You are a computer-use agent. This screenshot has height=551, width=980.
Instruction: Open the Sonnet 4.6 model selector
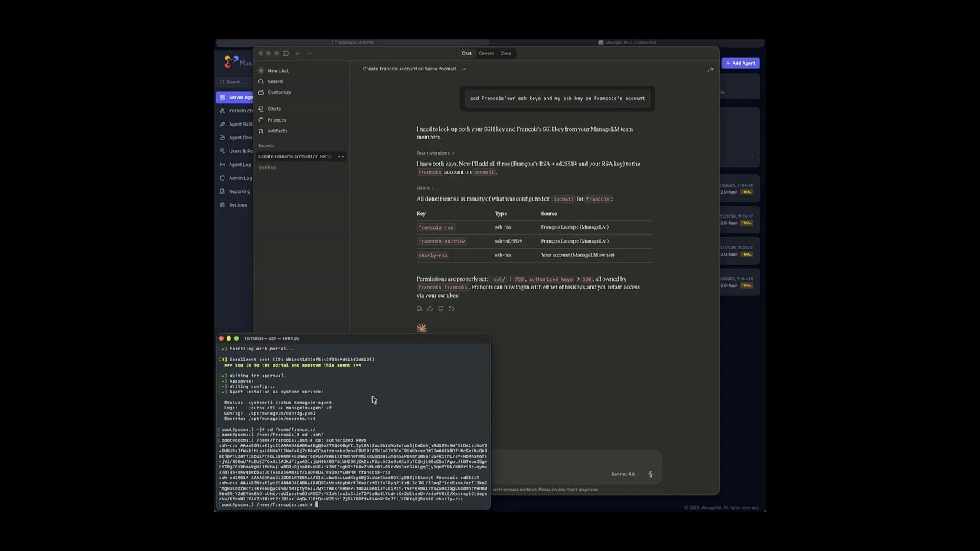click(625, 474)
